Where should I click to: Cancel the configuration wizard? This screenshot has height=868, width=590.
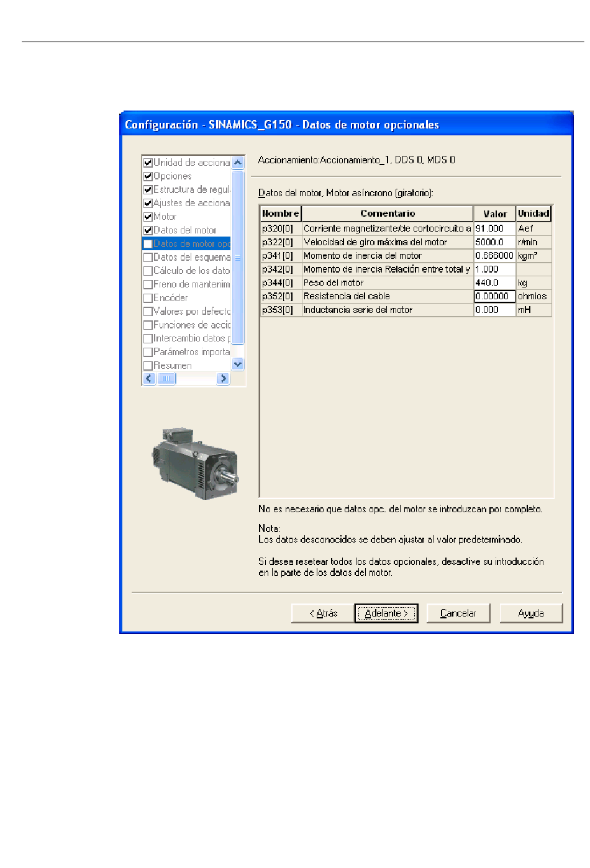coord(458,613)
